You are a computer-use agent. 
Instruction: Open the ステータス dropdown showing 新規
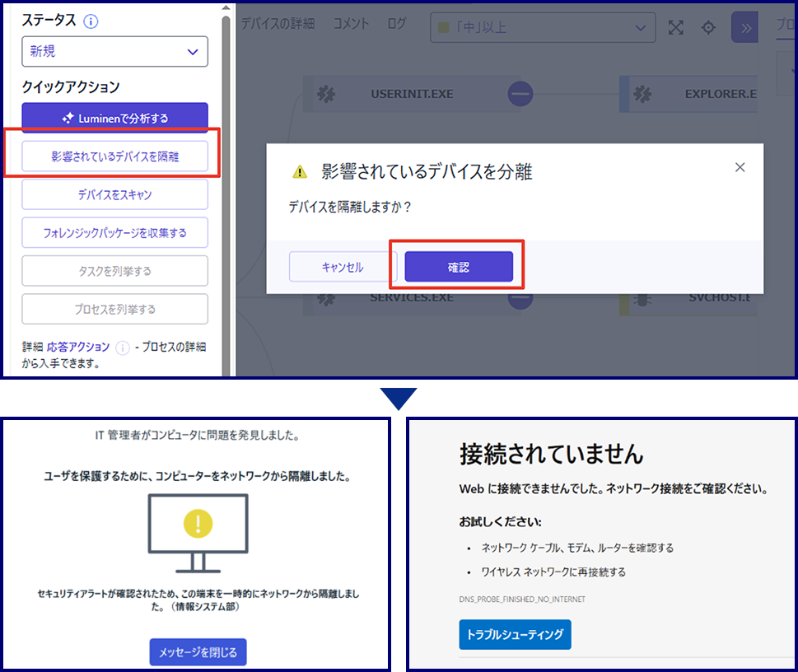[x=114, y=52]
